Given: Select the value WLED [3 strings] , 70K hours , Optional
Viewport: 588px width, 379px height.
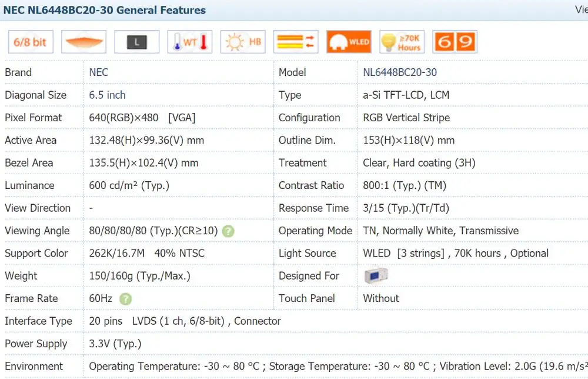Looking at the screenshot, I should [456, 253].
